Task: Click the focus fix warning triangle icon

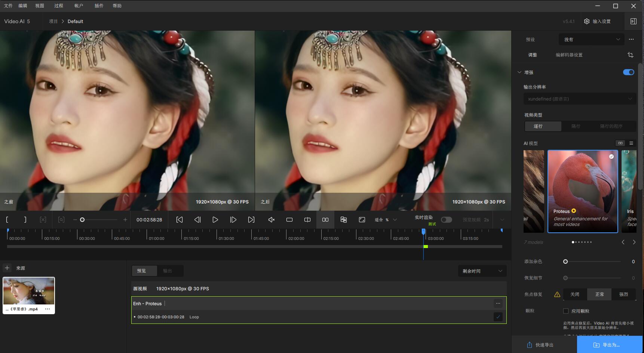Action: tap(557, 294)
